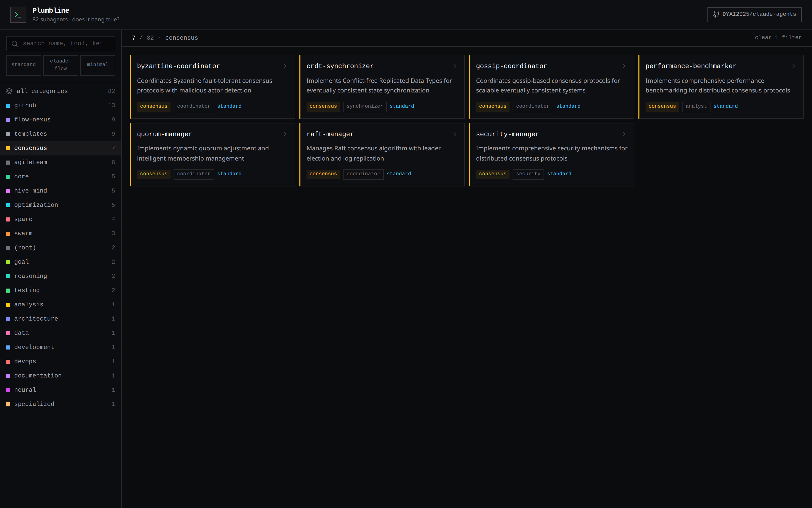The image size is (812, 508).
Task: Click the Plumbline terminal logo icon
Action: point(18,15)
